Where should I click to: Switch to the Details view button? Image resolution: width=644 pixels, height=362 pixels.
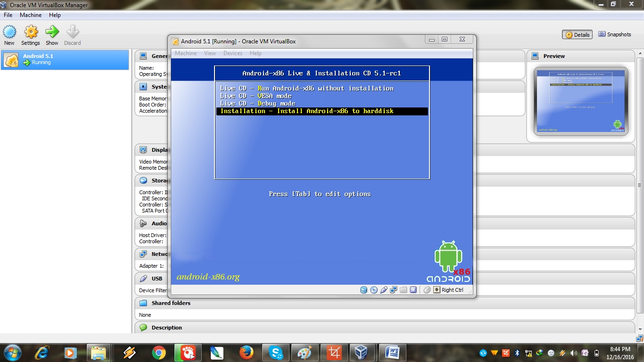pos(577,34)
